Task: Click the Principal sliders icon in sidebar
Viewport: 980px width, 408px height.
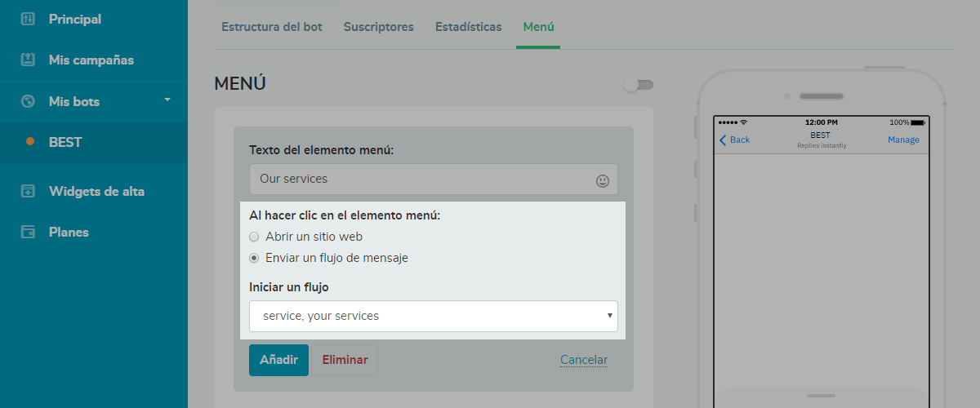Action: [x=28, y=19]
